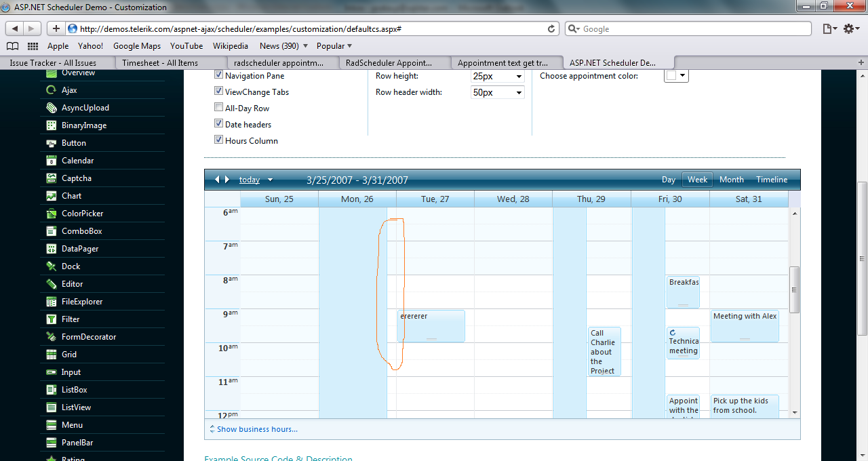The height and width of the screenshot is (461, 868).
Task: Click the Dock sidebar icon
Action: pos(51,266)
